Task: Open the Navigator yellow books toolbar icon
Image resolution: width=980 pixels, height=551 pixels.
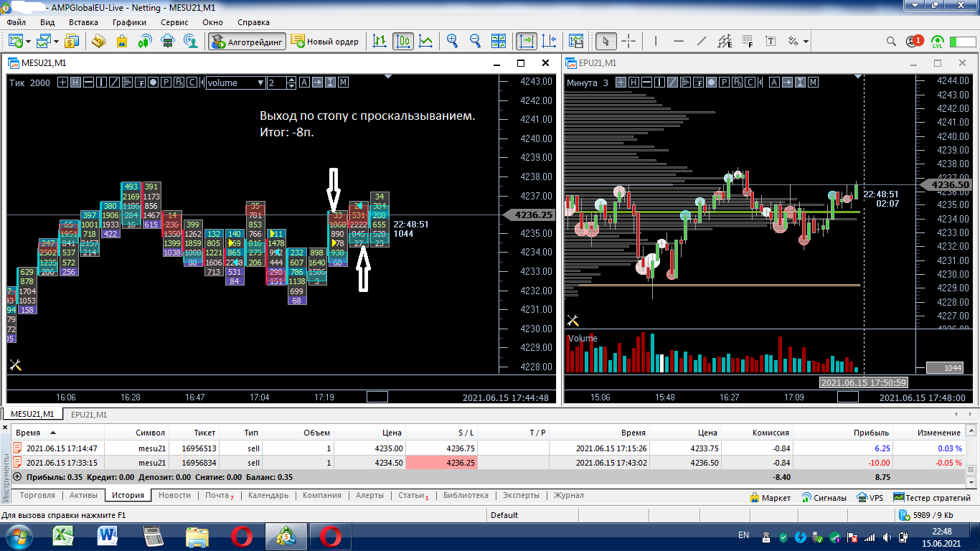Action: 98,41
